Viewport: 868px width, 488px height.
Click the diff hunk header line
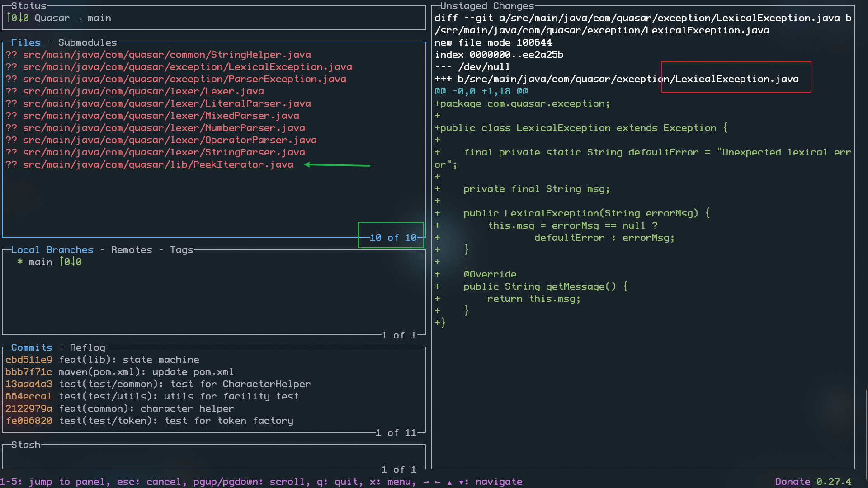[x=481, y=91]
